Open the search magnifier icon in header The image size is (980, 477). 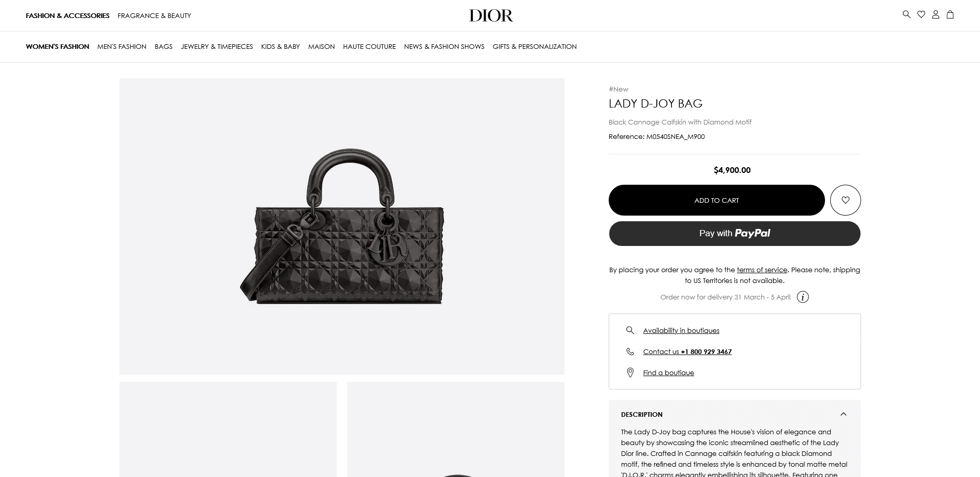pos(906,14)
